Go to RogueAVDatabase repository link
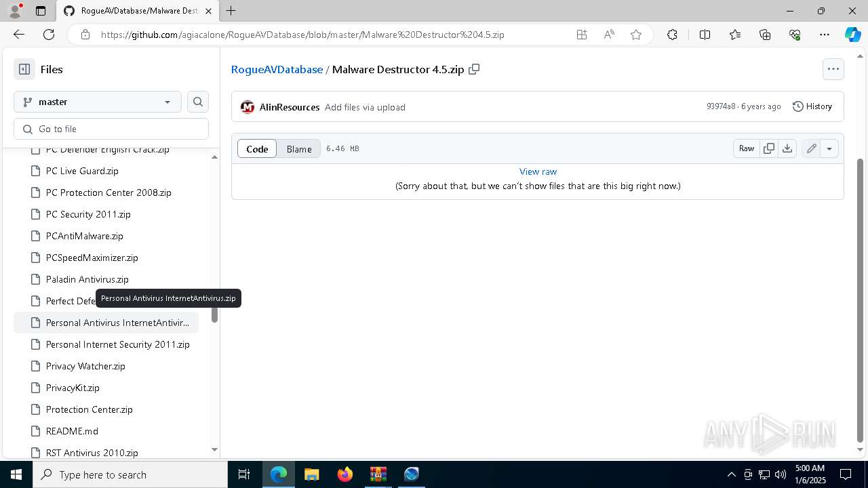868x488 pixels. click(x=277, y=69)
